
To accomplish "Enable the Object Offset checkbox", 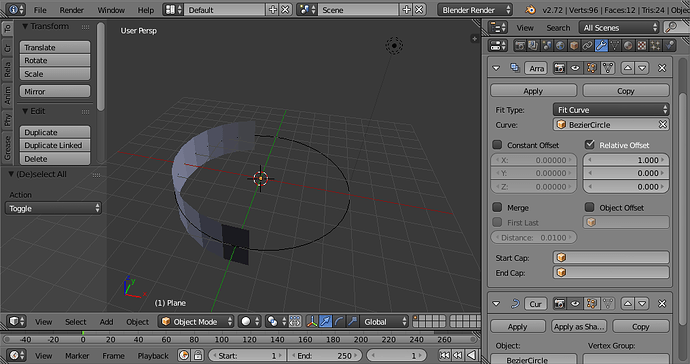I will pyautogui.click(x=590, y=207).
